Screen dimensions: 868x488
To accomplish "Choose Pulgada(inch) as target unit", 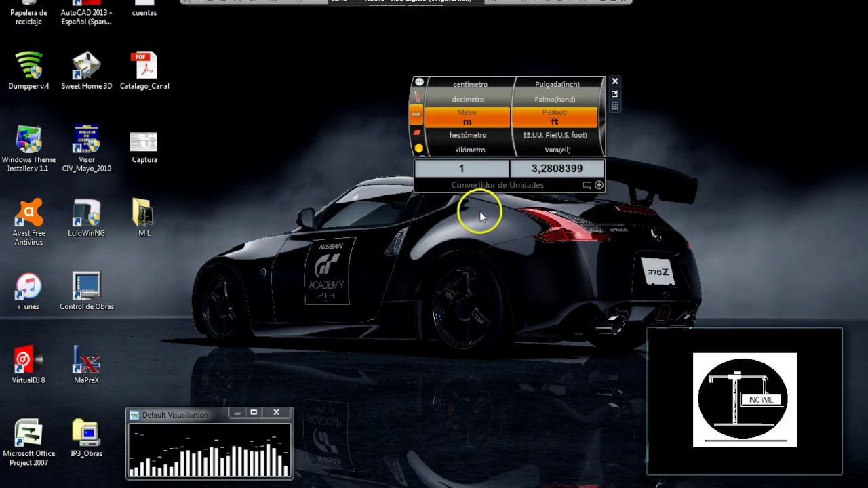I will pyautogui.click(x=557, y=84).
